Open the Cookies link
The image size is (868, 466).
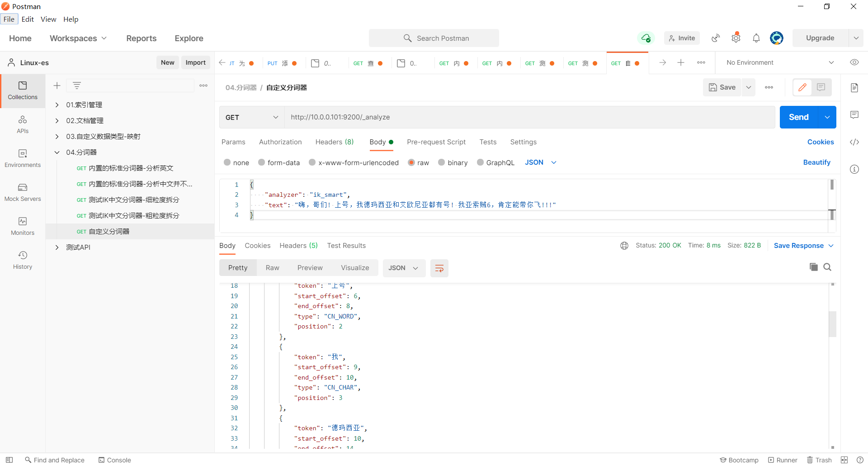[x=821, y=142]
